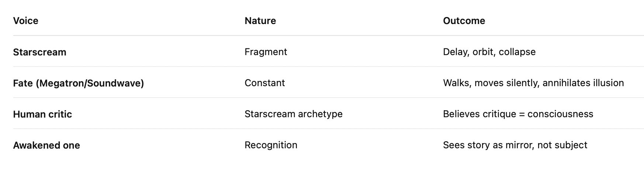The image size is (644, 176).
Task: Click the "Delay, orbit, collapse" cell
Action: (x=489, y=52)
